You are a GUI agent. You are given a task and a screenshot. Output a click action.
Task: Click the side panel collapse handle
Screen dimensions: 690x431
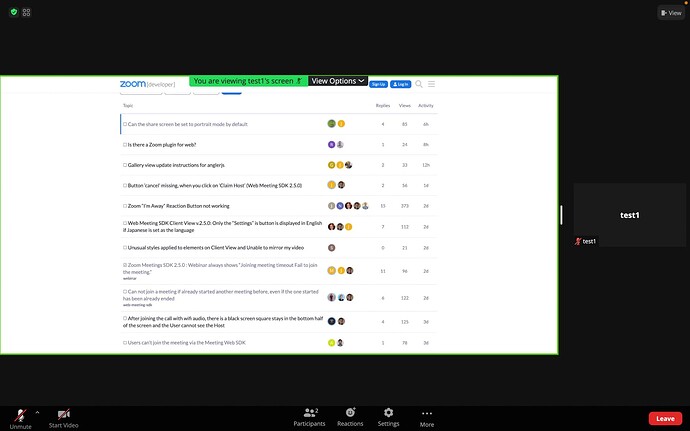point(561,215)
